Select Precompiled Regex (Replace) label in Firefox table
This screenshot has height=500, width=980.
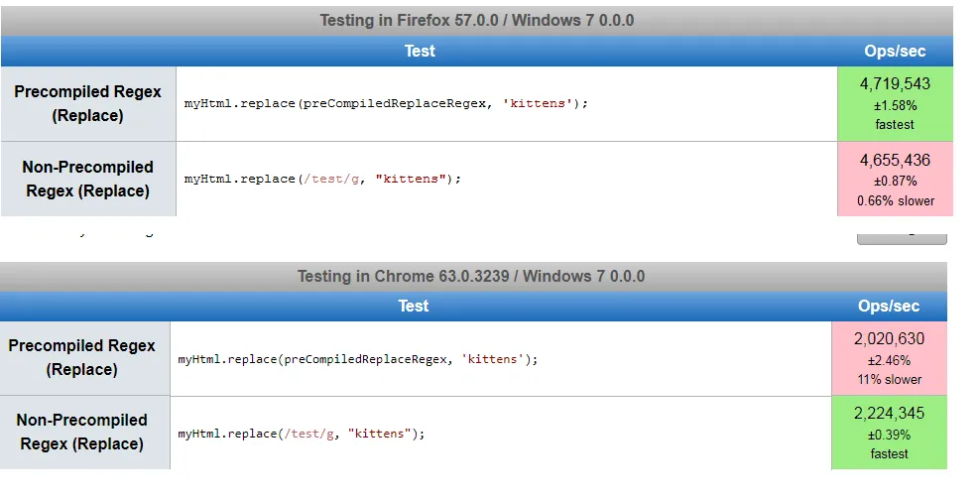88,103
